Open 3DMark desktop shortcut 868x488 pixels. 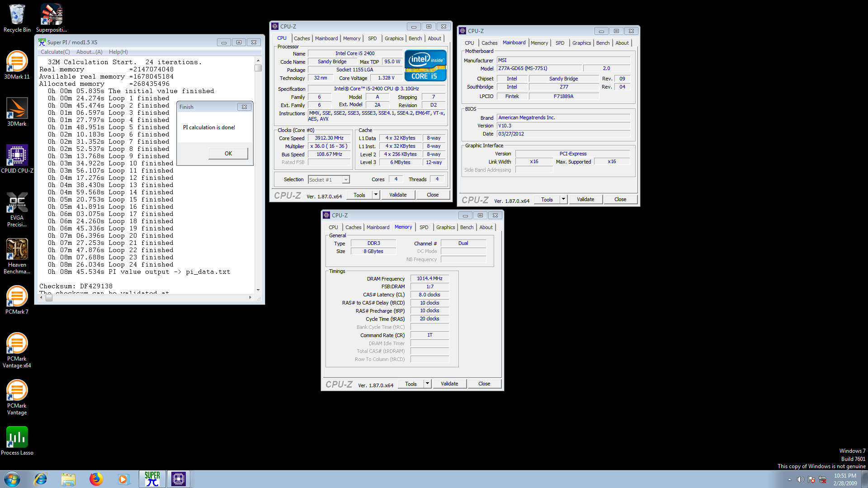pyautogui.click(x=17, y=112)
